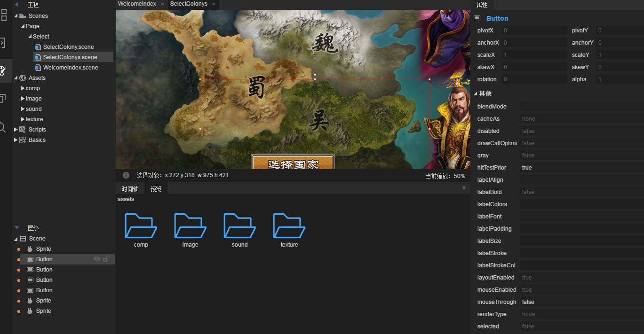Toggle lock icon on selected Button layer
Screen dimensions: 644x334
click(106, 259)
